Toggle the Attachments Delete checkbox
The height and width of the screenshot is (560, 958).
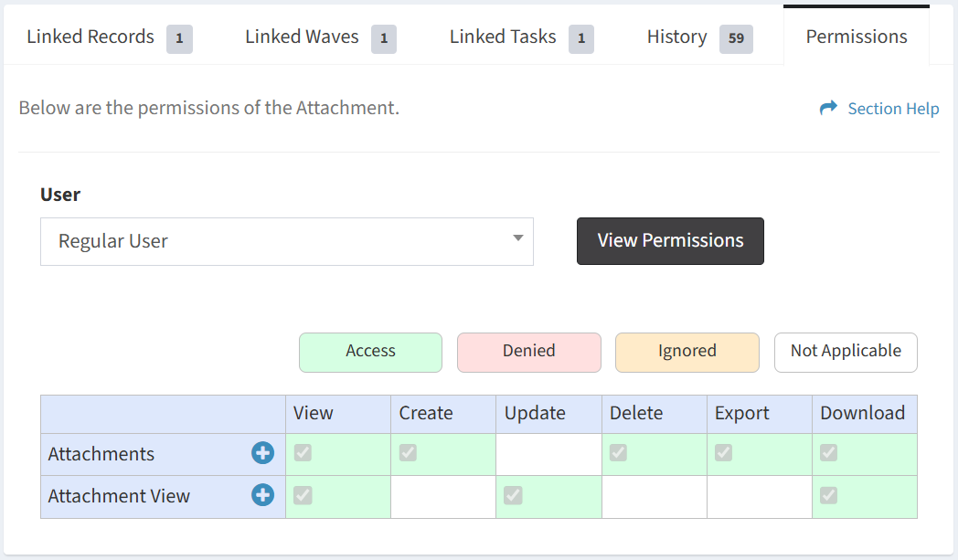(618, 453)
